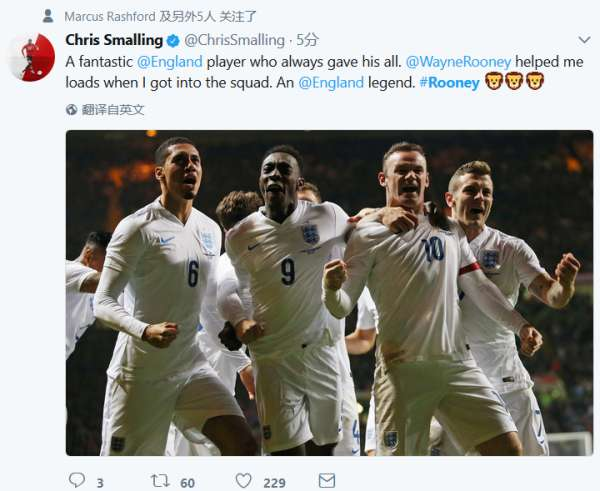Click Marcus Rashford in the follow notice
Viewport: 600px width, 491px height.
point(109,16)
